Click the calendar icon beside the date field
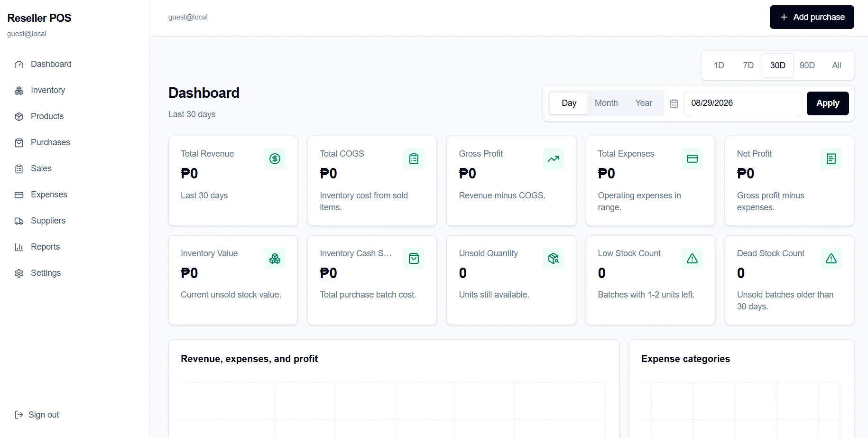 674,103
